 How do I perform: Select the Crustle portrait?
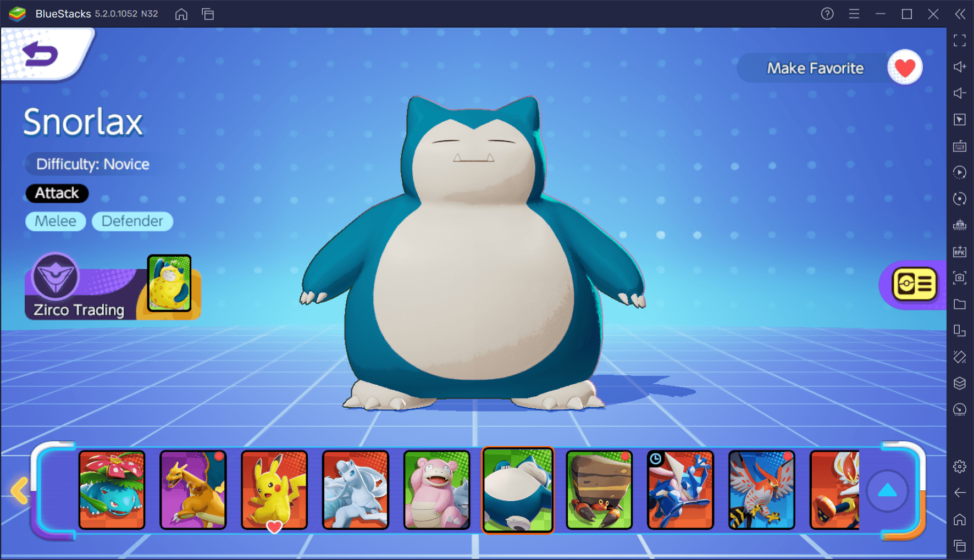pyautogui.click(x=599, y=490)
